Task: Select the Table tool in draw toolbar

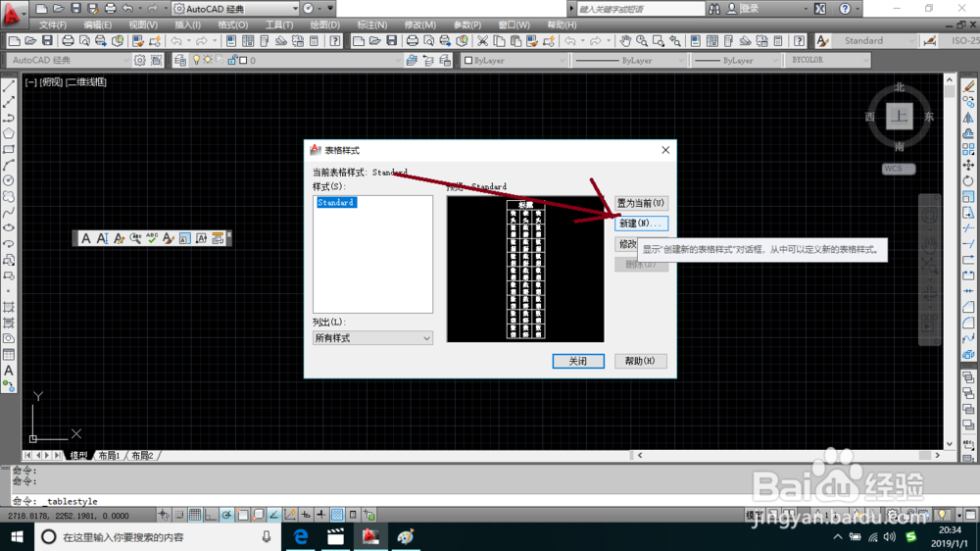Action: (9, 355)
